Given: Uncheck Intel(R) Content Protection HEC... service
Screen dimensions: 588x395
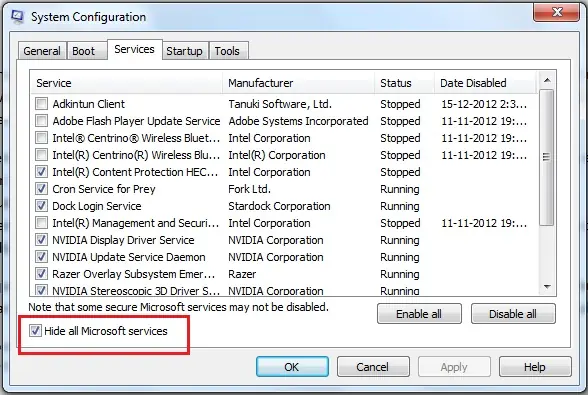Looking at the screenshot, I should click(41, 172).
